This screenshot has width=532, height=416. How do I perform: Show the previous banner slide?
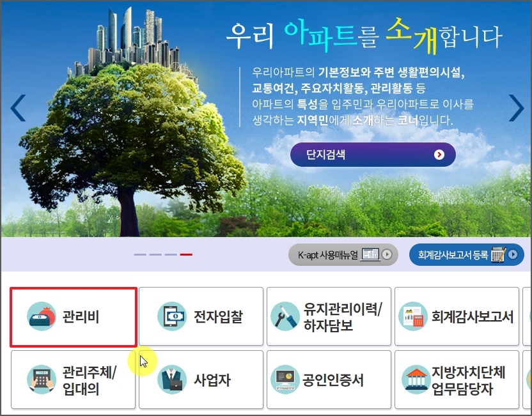(18, 108)
